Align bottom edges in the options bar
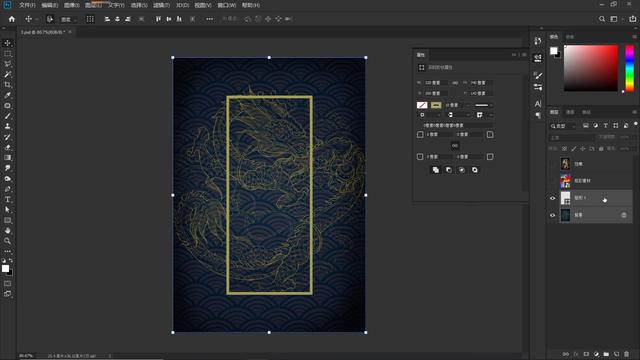The height and width of the screenshot is (360, 640). [179, 19]
